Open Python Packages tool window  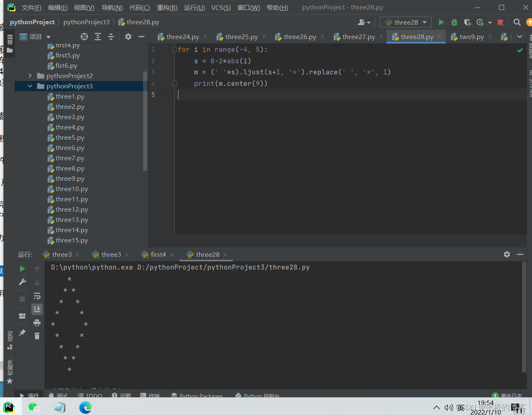[197, 396]
